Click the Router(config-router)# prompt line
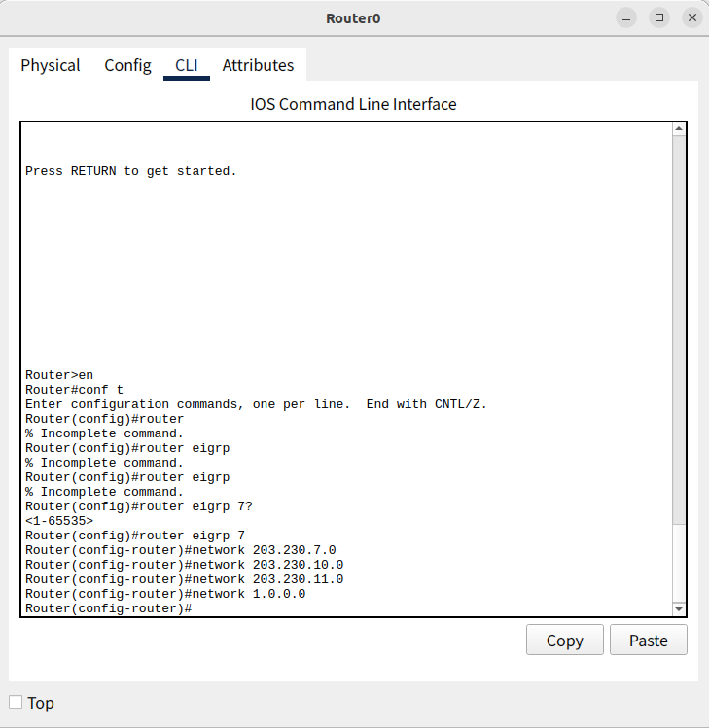Screen dimensions: 709x728 tap(109, 608)
